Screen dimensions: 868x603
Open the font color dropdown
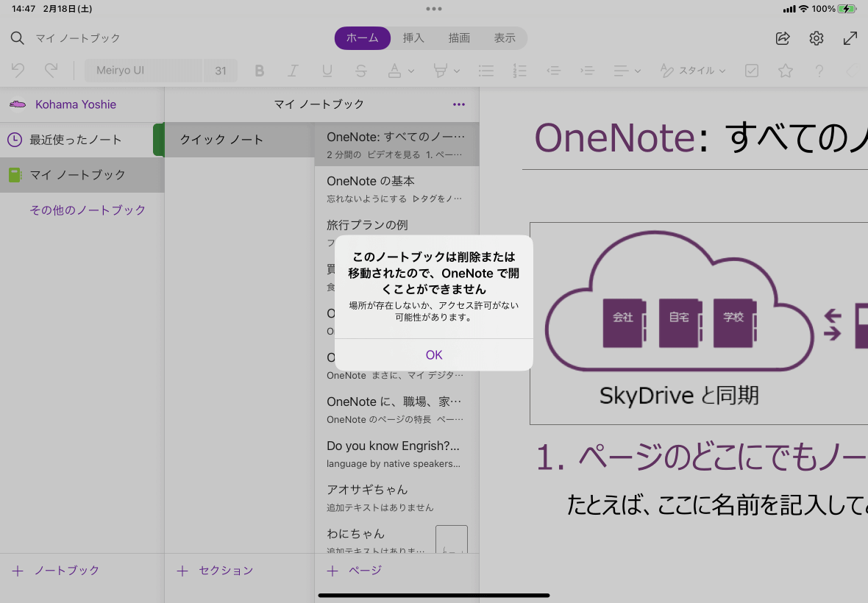(400, 71)
